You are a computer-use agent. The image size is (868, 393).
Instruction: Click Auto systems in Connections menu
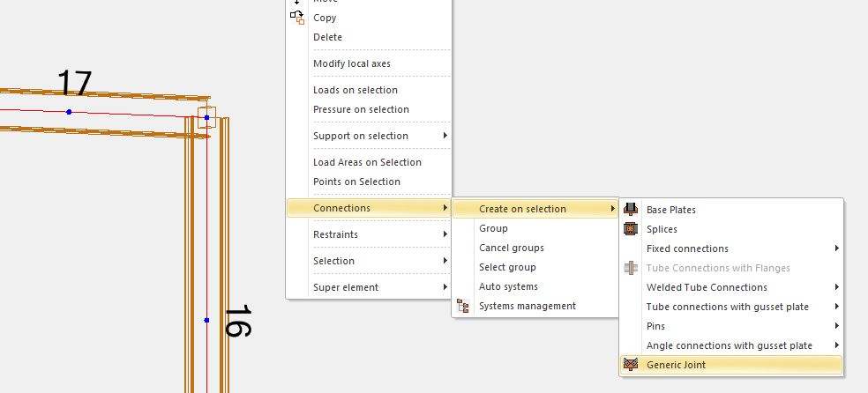coord(508,286)
